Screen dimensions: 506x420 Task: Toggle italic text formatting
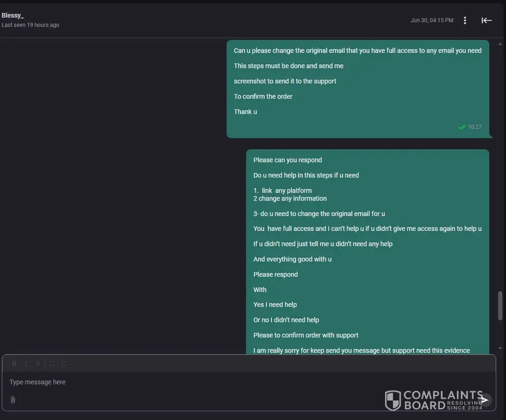pyautogui.click(x=26, y=363)
